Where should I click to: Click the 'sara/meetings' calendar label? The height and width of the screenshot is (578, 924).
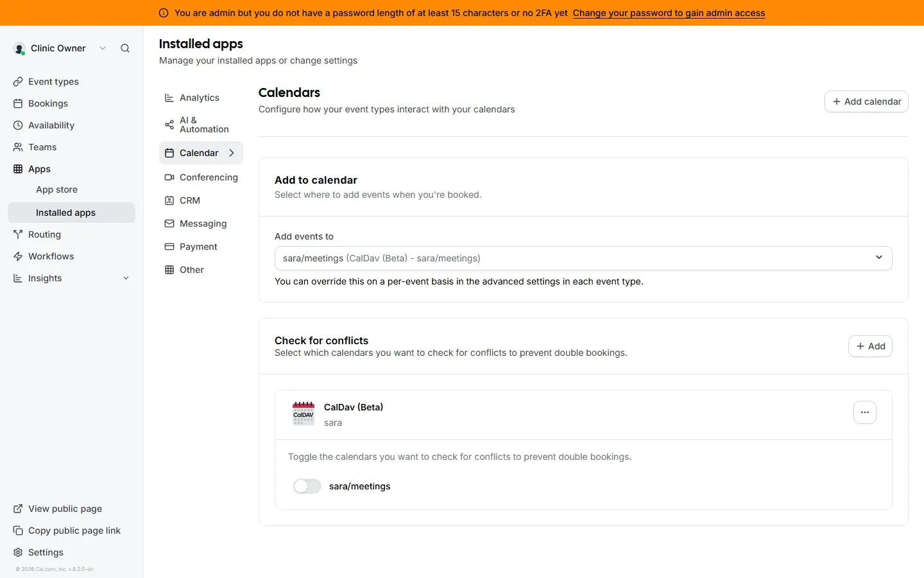[360, 486]
